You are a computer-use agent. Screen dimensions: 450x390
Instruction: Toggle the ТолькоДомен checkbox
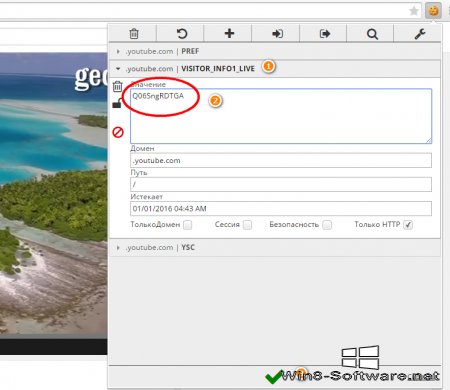[x=188, y=225]
